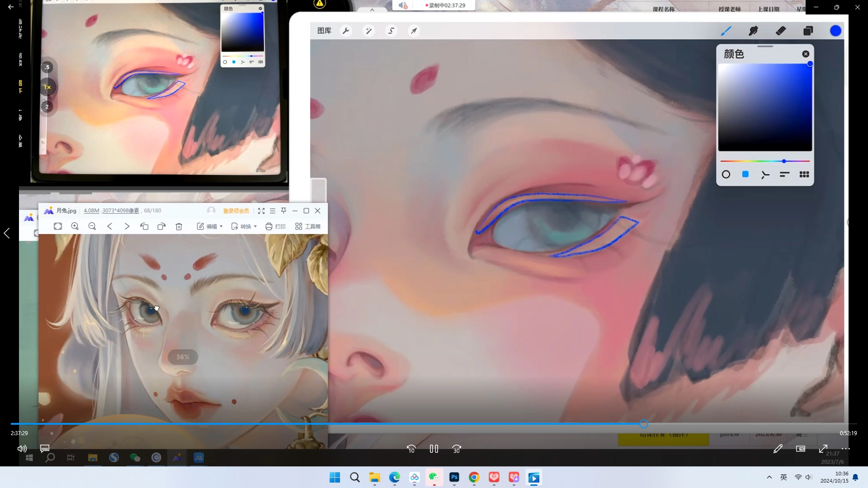Switch to palettes grid mode
Image resolution: width=868 pixels, height=488 pixels.
click(804, 174)
